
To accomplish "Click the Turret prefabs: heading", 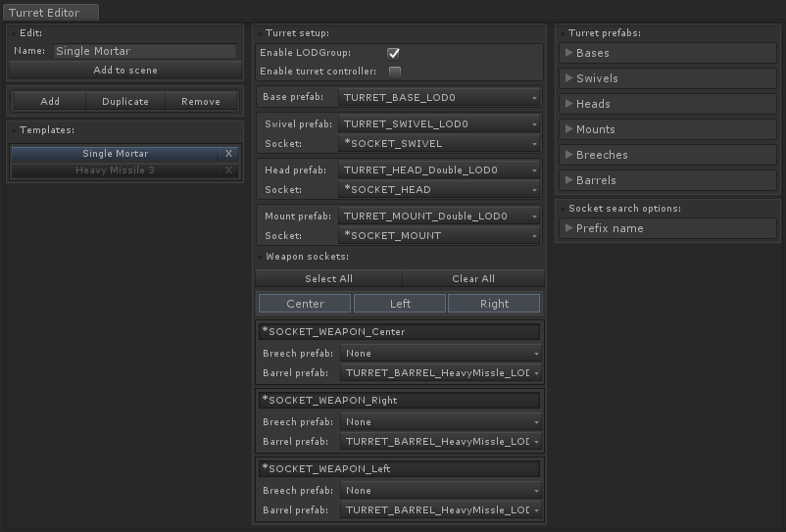I will click(x=605, y=33).
